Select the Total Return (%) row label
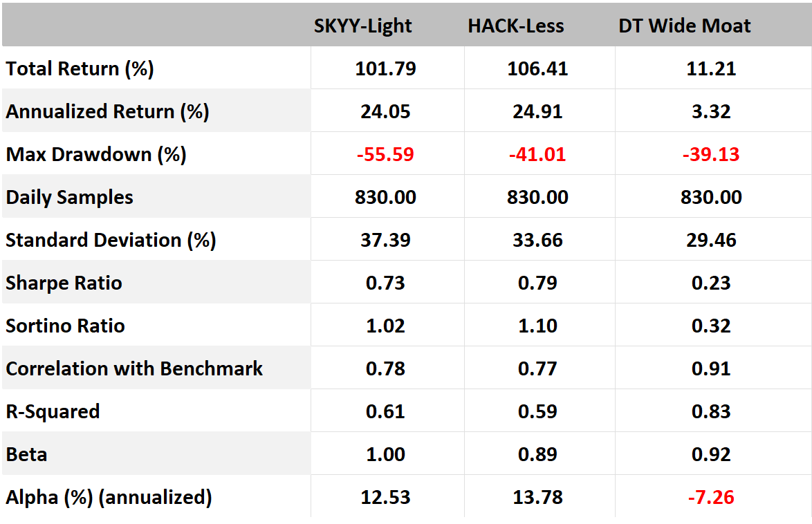The image size is (812, 524). (x=80, y=69)
